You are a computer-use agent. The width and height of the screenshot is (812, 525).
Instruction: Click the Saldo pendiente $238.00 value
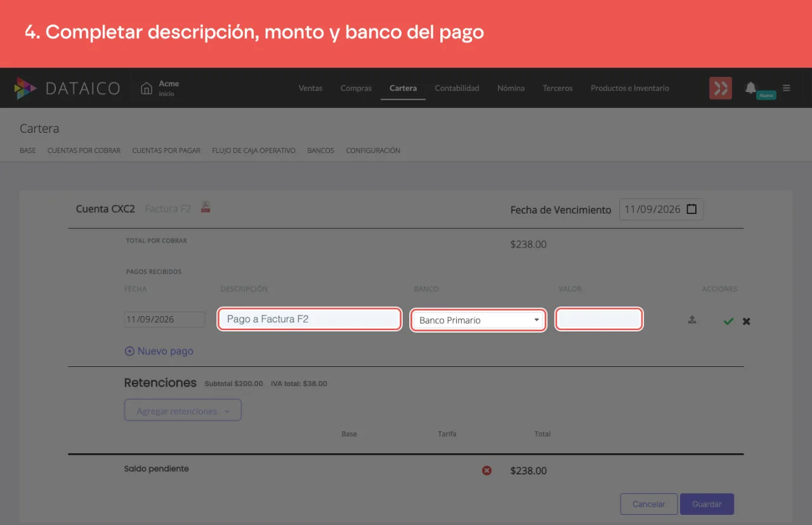[x=528, y=471]
